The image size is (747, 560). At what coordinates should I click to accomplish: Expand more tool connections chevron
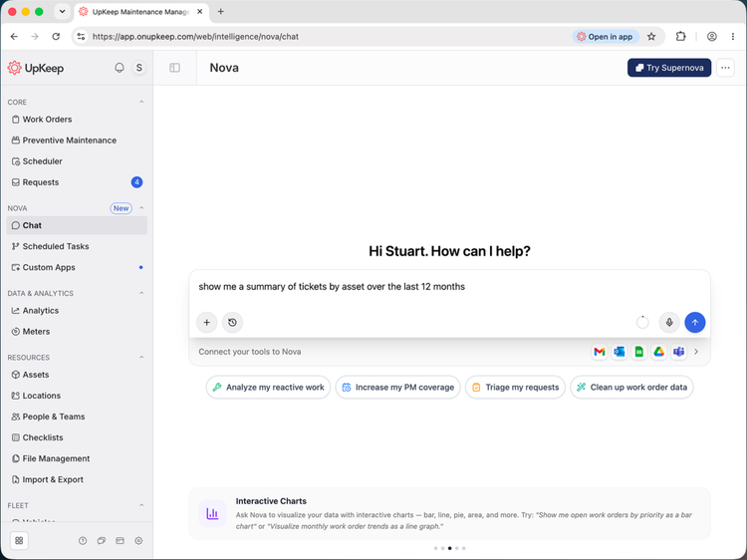pos(696,352)
